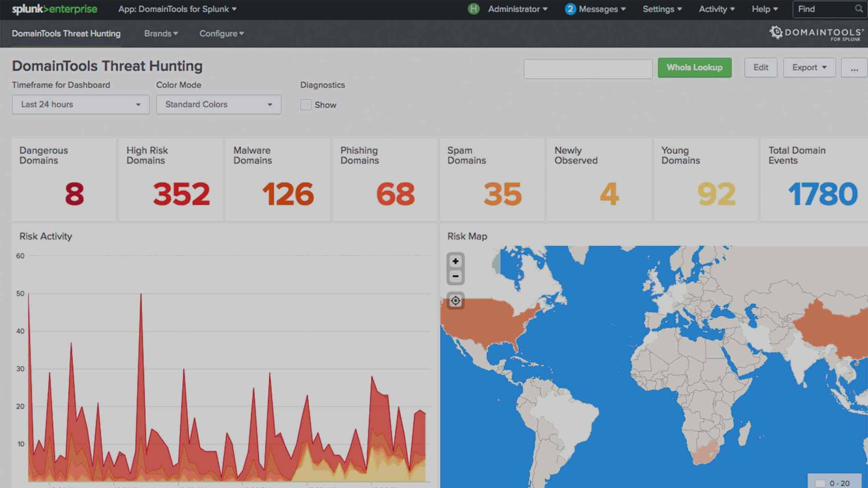Click the Newly Observed value 4
Image resolution: width=868 pixels, height=488 pixels.
609,194
